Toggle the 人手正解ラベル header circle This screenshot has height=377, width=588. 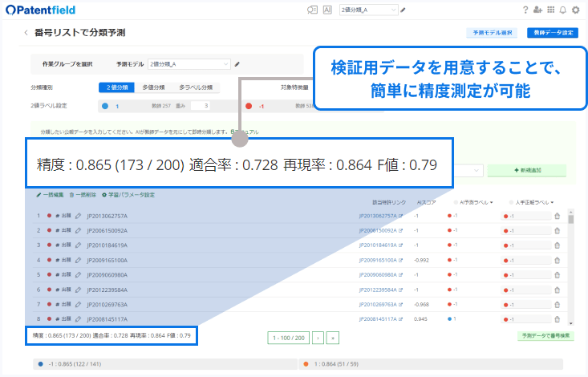pos(511,203)
